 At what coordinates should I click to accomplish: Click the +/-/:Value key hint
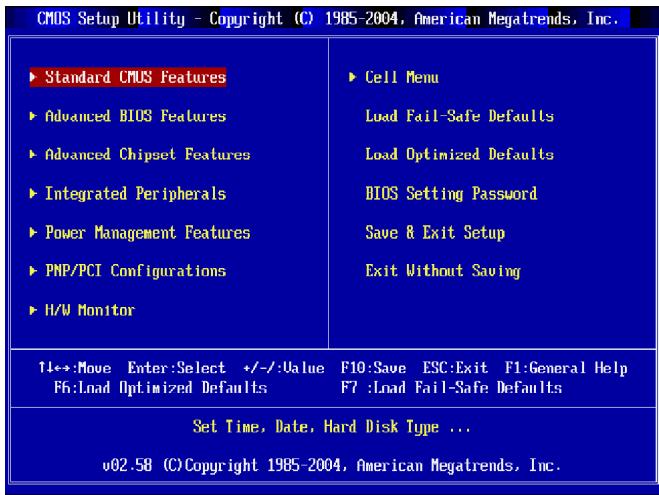click(x=284, y=368)
